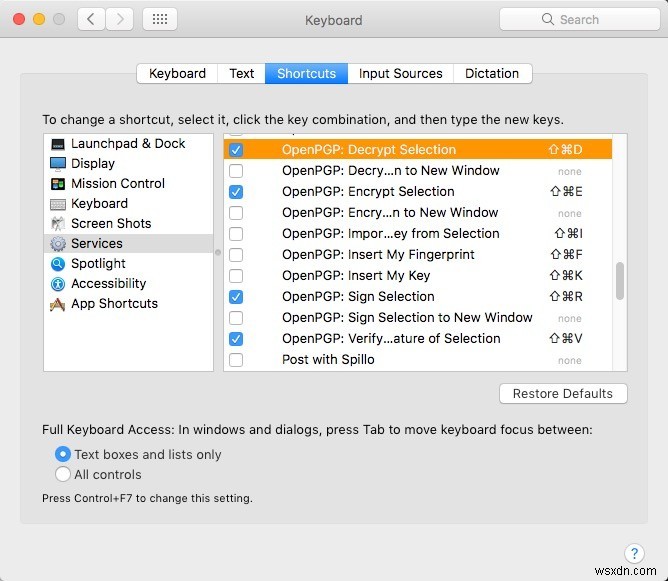Enable Sign Selection to New Window
Image resolution: width=668 pixels, height=581 pixels.
236,318
